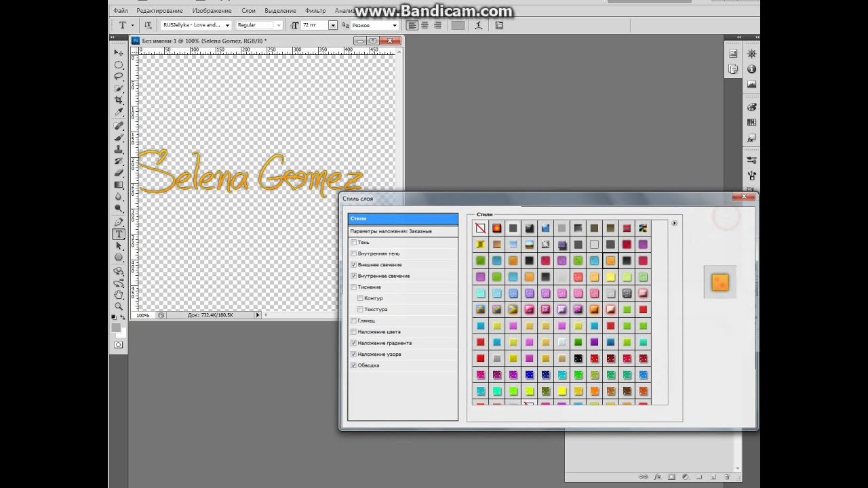
Task: Select the Path Selection tool
Action: point(119,245)
